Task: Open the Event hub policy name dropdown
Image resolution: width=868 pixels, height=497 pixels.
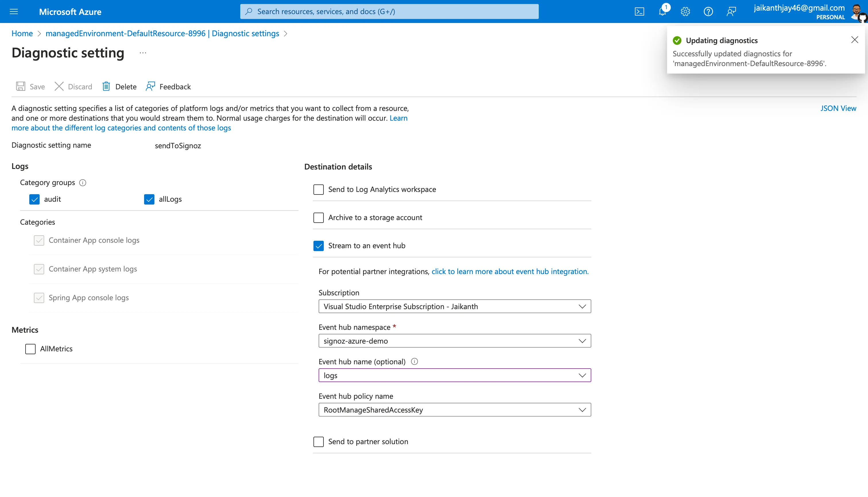Action: pos(455,410)
